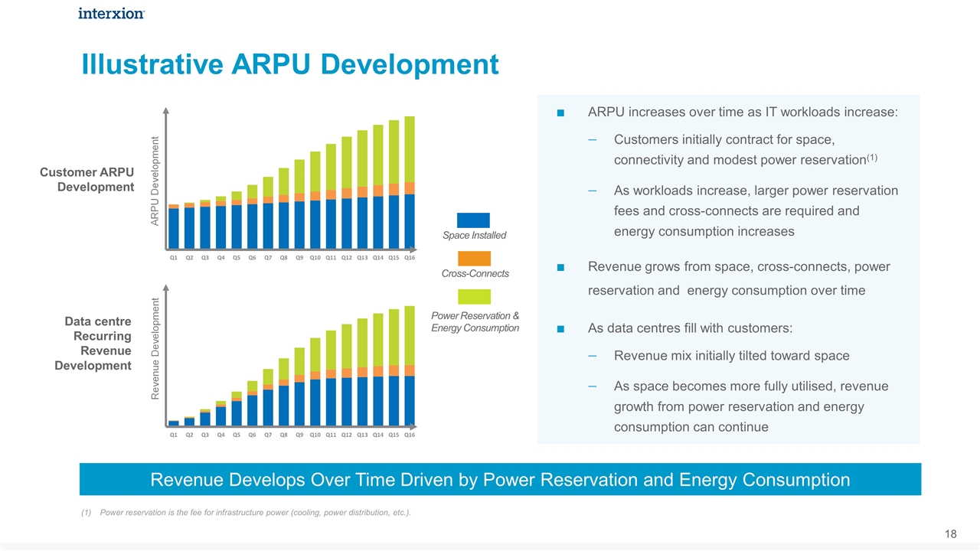Click the Cross-Connects legend label

tap(475, 274)
